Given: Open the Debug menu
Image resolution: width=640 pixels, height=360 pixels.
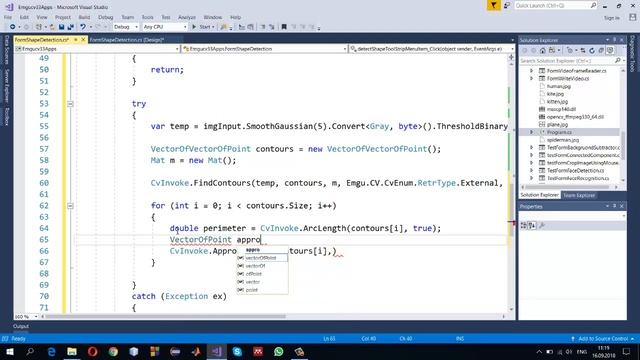Looking at the screenshot, I should click(105, 17).
